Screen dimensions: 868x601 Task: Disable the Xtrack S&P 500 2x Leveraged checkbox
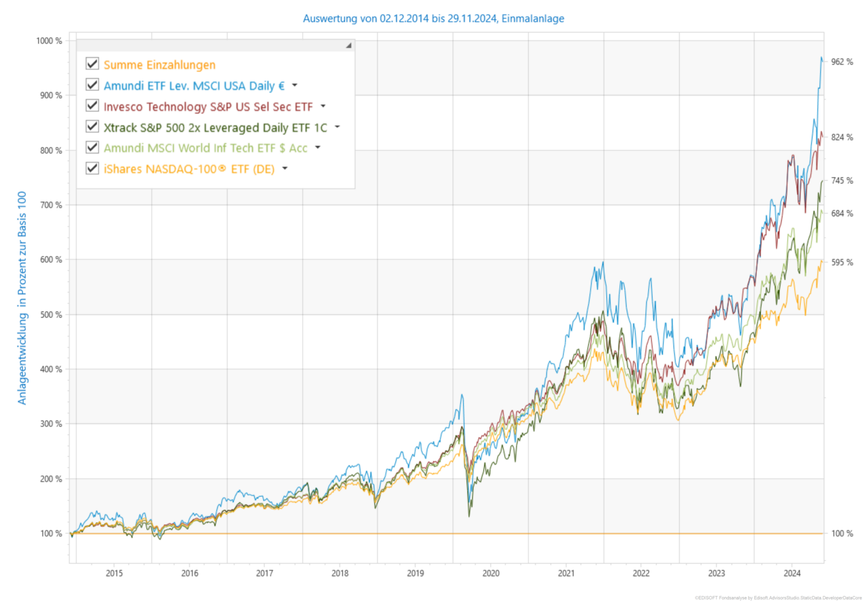tap(93, 127)
